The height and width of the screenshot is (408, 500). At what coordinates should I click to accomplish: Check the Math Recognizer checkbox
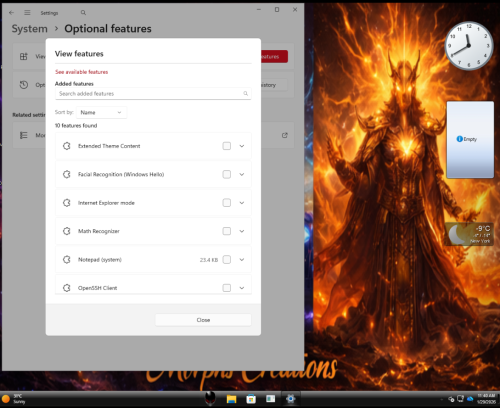[227, 231]
